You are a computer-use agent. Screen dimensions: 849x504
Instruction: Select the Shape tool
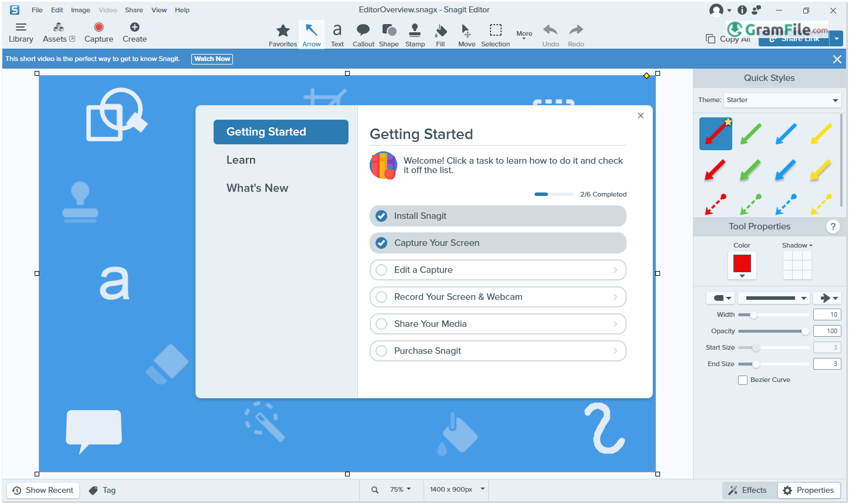tap(388, 35)
